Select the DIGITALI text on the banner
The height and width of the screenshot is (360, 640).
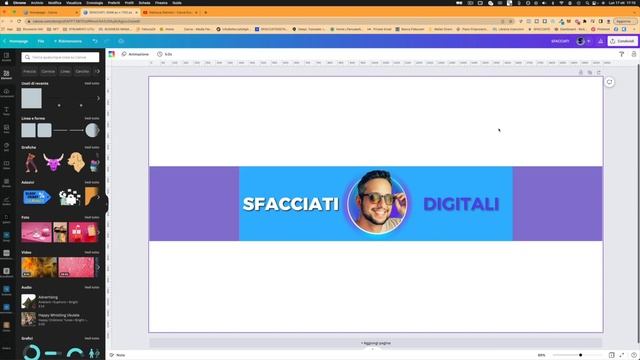tap(461, 204)
